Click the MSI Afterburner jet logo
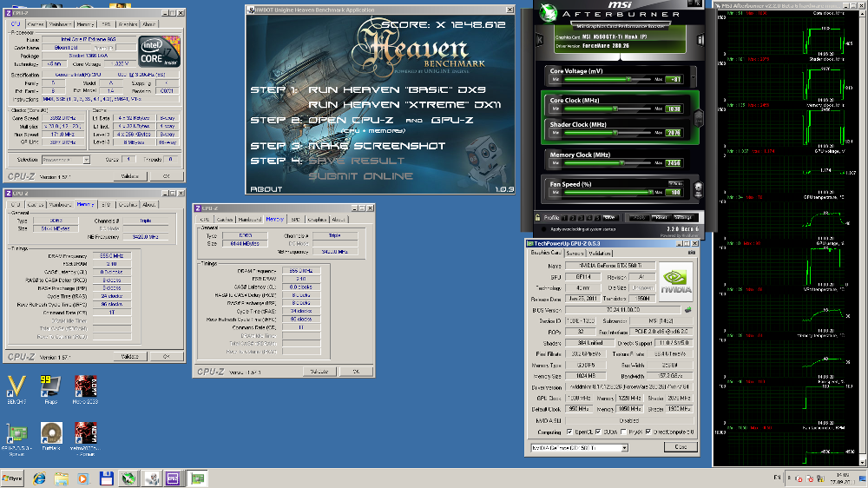Viewport: 868px width, 488px height. pyautogui.click(x=548, y=13)
